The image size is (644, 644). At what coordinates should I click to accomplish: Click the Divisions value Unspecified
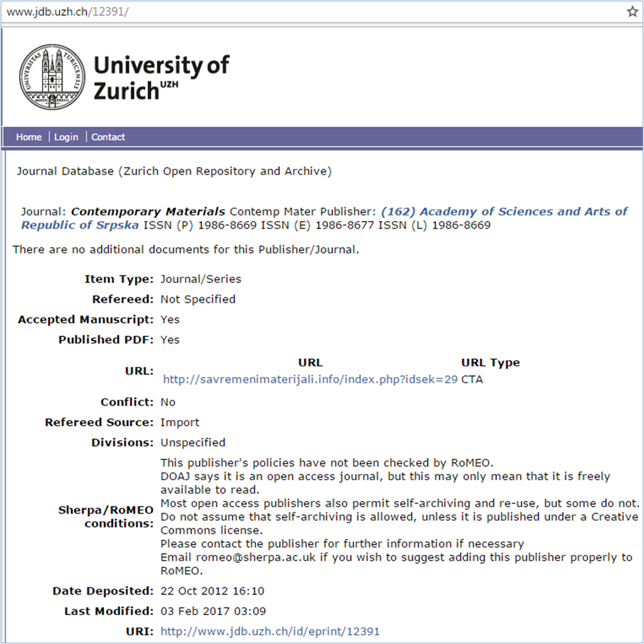[193, 442]
